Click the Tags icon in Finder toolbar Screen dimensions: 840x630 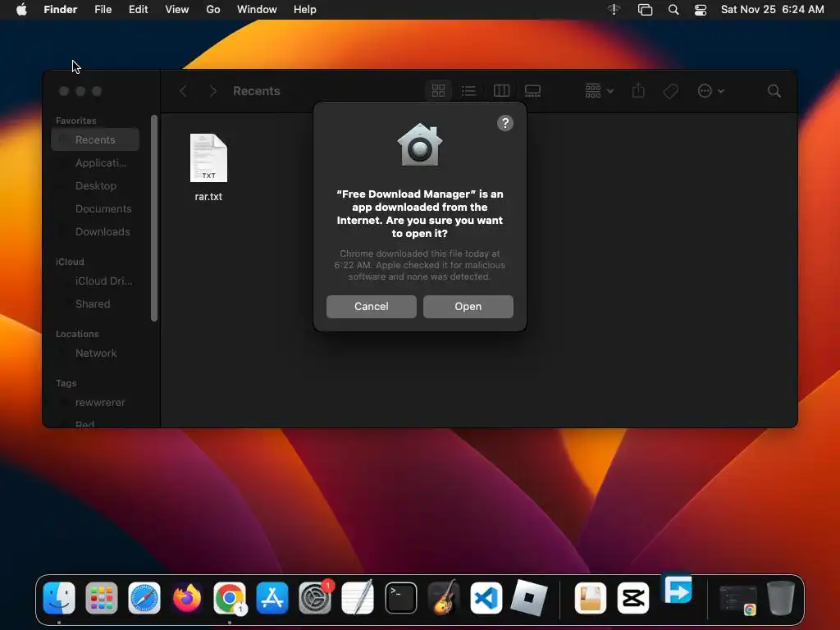pyautogui.click(x=670, y=91)
